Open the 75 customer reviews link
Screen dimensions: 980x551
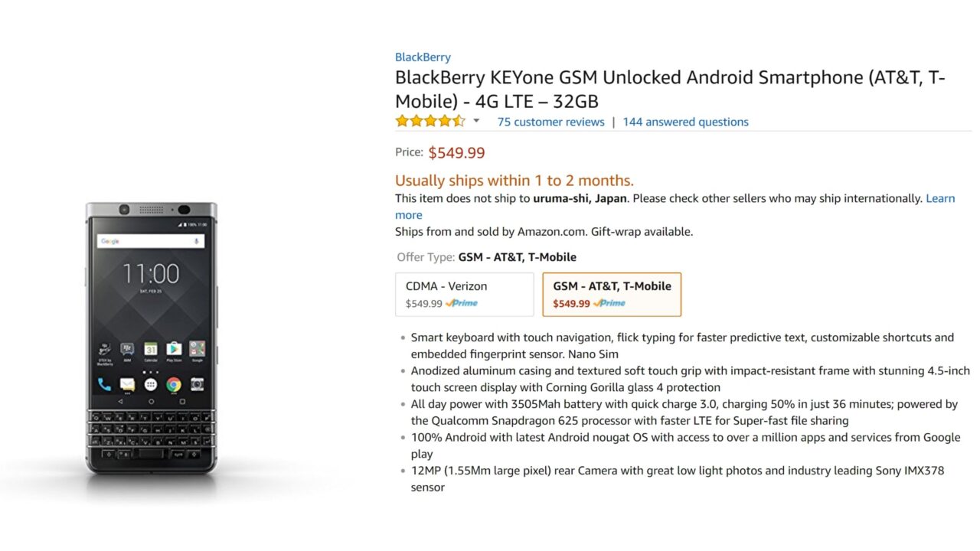(550, 122)
